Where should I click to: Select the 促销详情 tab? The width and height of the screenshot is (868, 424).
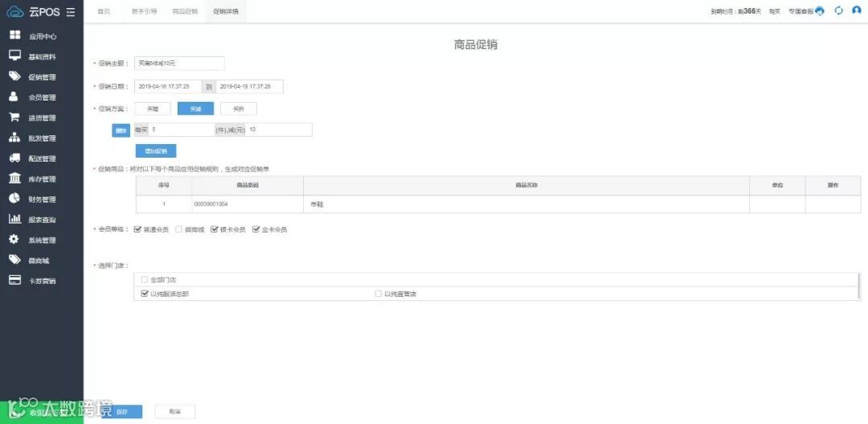click(226, 11)
